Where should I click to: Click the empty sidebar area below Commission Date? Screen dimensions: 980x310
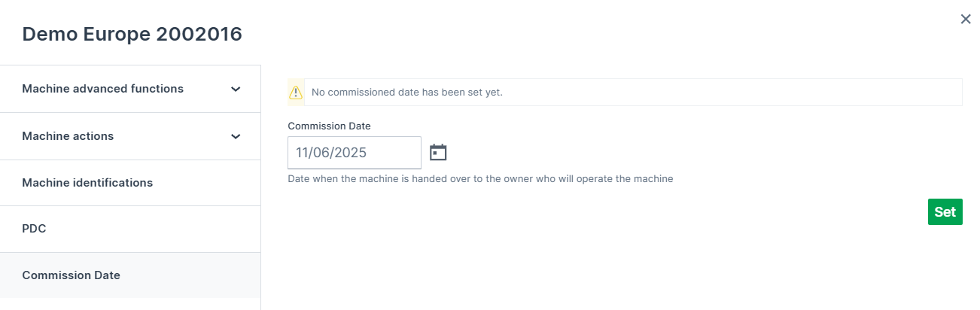(129, 303)
